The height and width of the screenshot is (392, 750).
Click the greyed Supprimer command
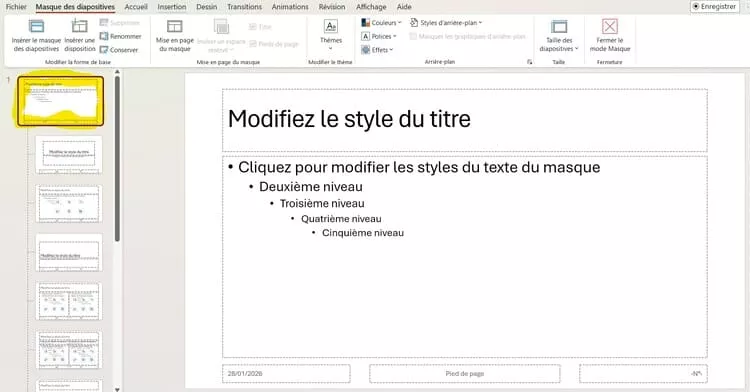coord(120,23)
